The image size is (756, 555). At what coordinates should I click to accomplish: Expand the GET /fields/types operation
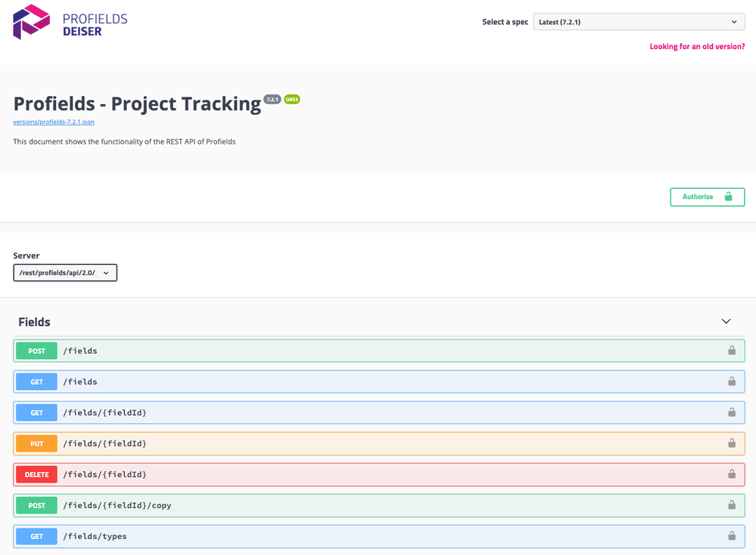pyautogui.click(x=379, y=536)
